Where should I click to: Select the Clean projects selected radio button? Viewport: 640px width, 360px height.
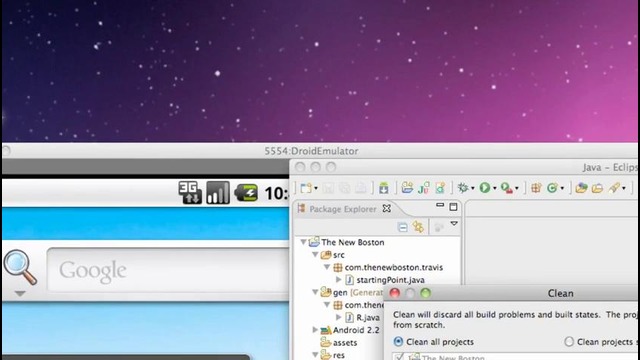[569, 342]
